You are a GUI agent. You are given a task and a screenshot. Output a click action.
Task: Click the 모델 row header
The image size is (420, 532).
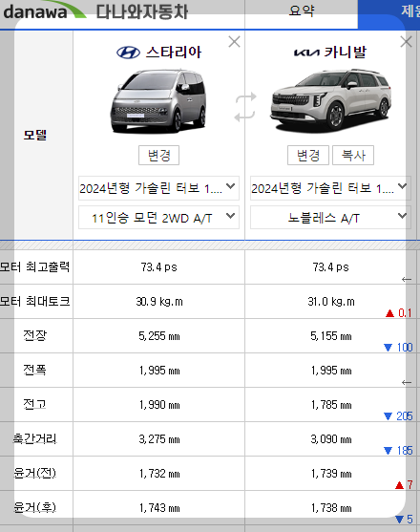[x=35, y=136]
